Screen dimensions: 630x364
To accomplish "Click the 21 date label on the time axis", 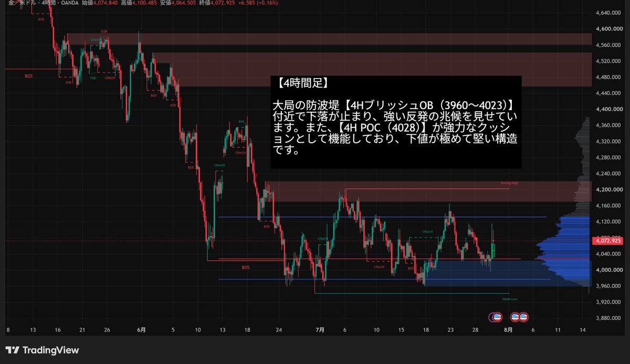I will coord(82,330).
